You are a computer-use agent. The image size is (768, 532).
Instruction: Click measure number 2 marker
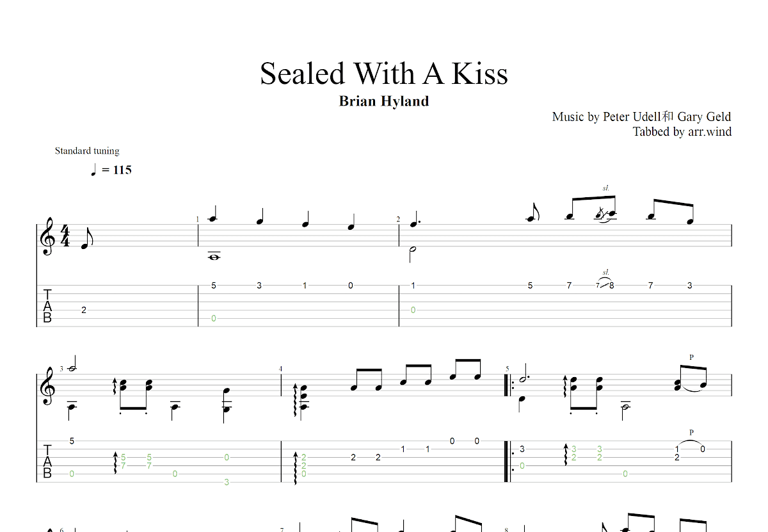(398, 220)
